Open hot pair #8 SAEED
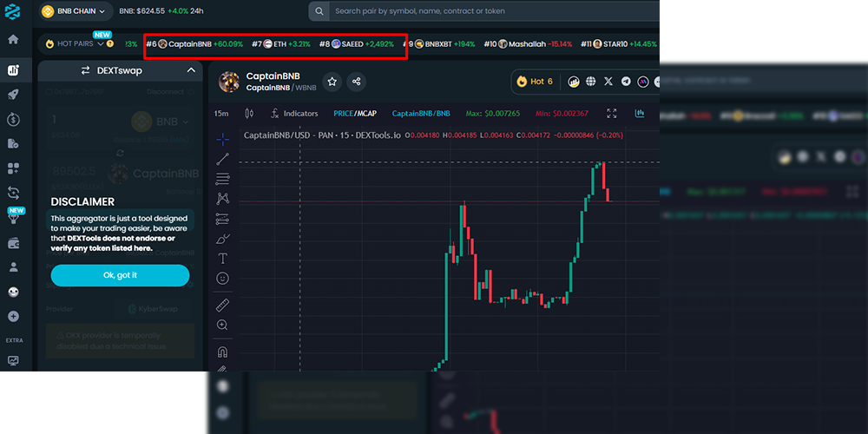Image resolution: width=868 pixels, height=434 pixels. coord(357,43)
